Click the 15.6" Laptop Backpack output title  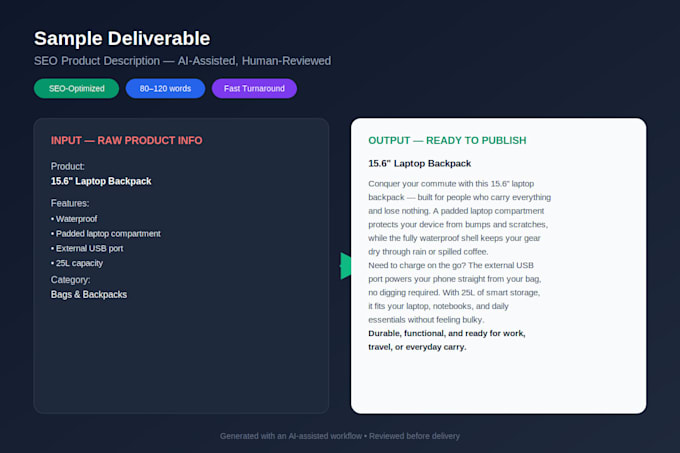click(x=419, y=163)
